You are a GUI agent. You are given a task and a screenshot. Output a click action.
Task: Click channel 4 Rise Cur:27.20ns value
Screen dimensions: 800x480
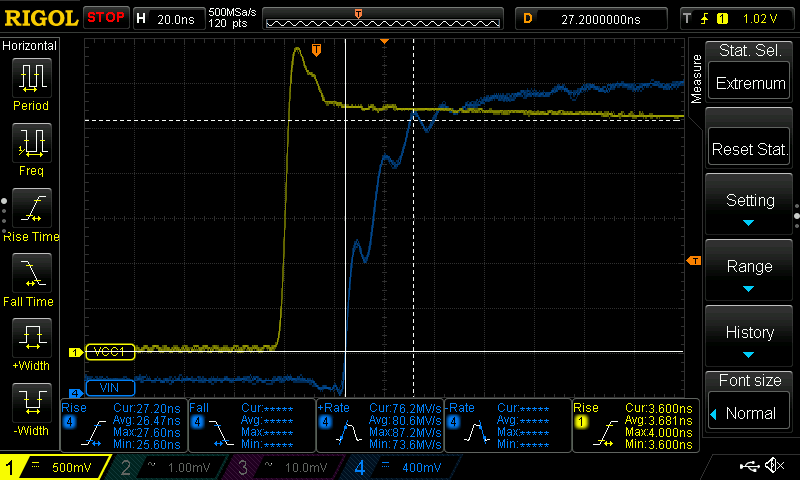(147, 409)
